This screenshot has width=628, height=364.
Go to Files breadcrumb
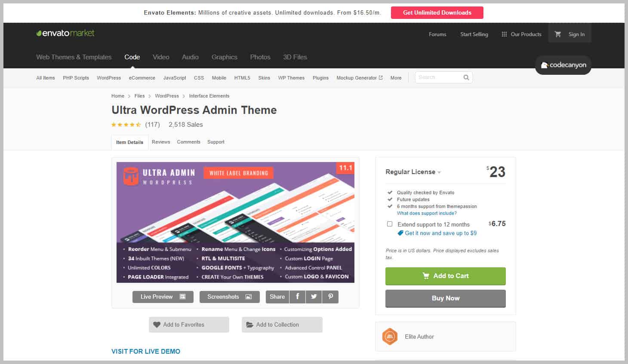point(139,96)
